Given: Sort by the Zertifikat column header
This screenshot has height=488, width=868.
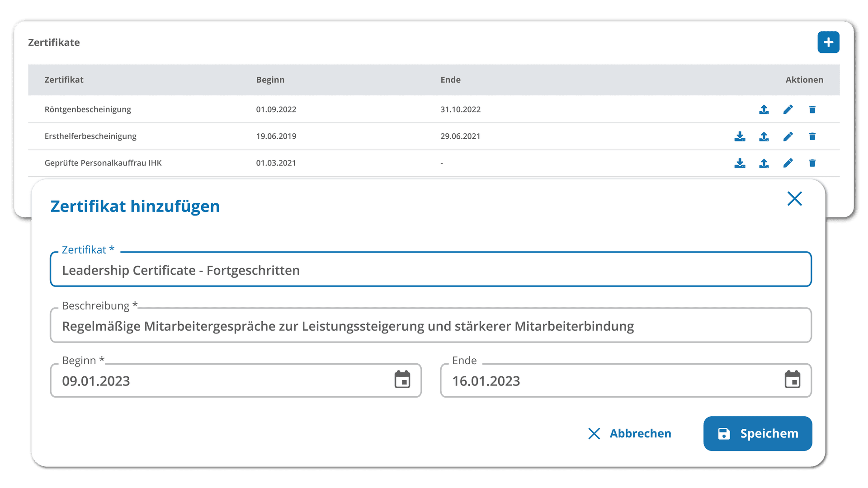Looking at the screenshot, I should (64, 80).
